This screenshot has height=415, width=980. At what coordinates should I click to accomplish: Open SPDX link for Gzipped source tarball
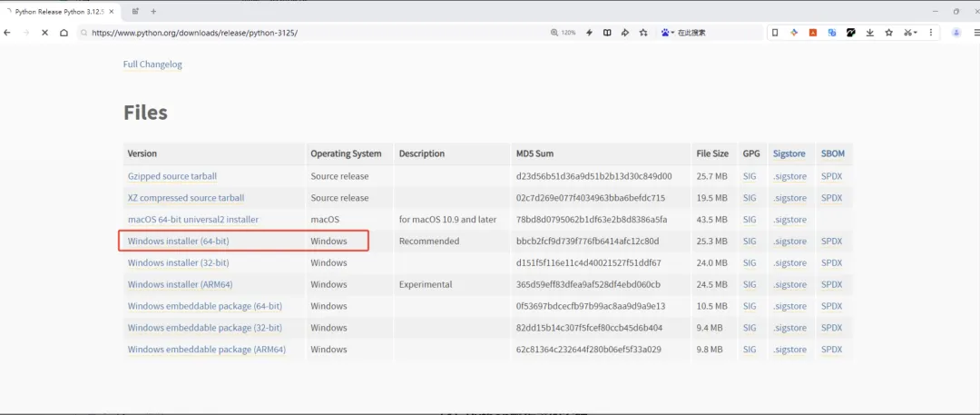point(832,176)
